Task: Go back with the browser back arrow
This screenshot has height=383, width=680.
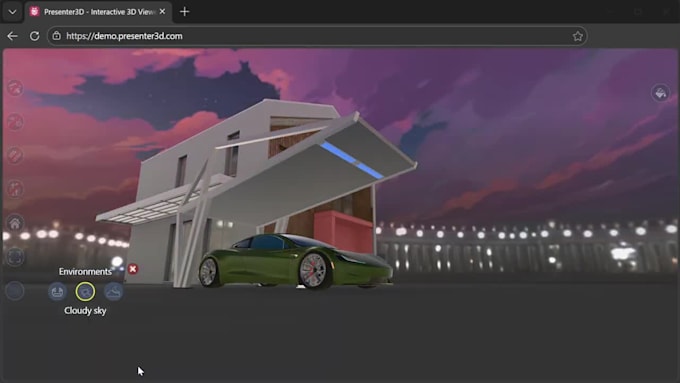Action: pos(12,36)
